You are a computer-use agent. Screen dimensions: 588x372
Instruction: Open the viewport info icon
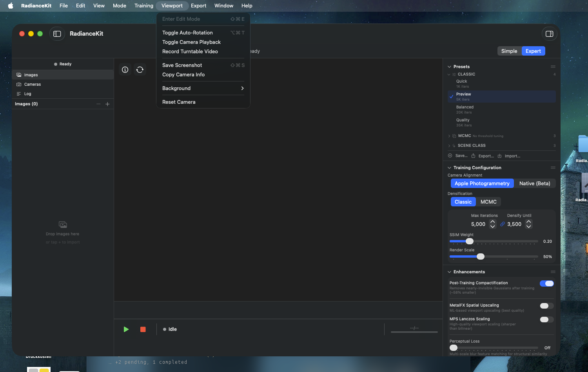[125, 70]
